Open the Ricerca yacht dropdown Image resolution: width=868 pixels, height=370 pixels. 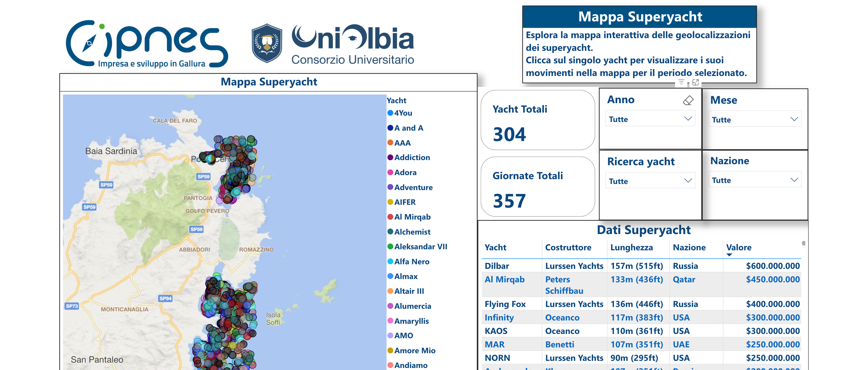(x=650, y=180)
